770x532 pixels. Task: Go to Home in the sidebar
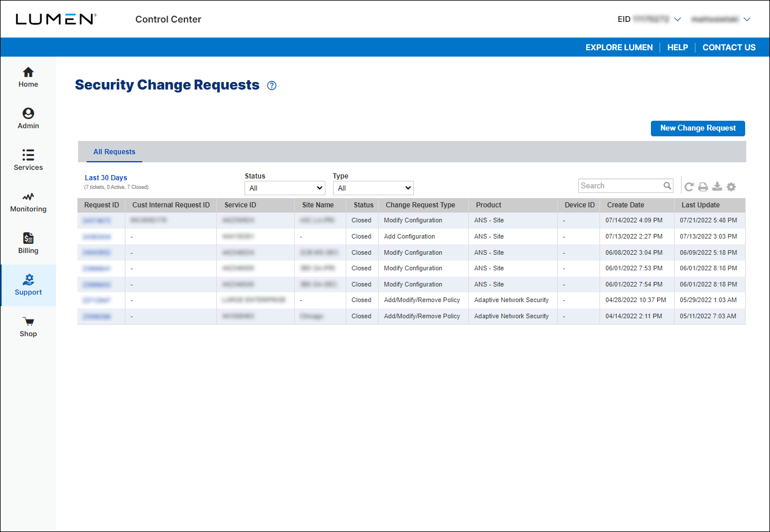[x=28, y=77]
